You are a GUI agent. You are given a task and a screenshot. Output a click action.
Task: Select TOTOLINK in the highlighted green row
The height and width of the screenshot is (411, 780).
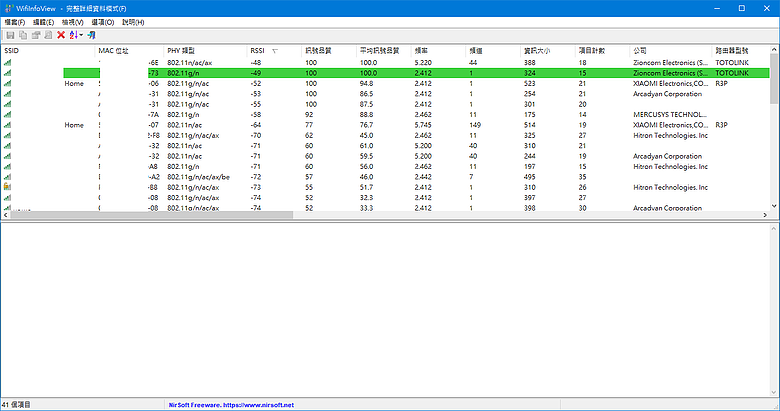(x=732, y=73)
